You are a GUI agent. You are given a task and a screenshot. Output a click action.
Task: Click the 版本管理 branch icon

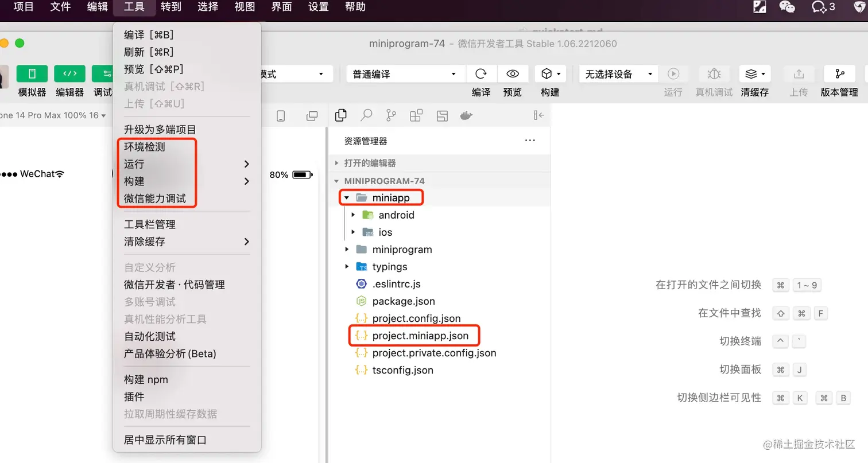coord(839,74)
